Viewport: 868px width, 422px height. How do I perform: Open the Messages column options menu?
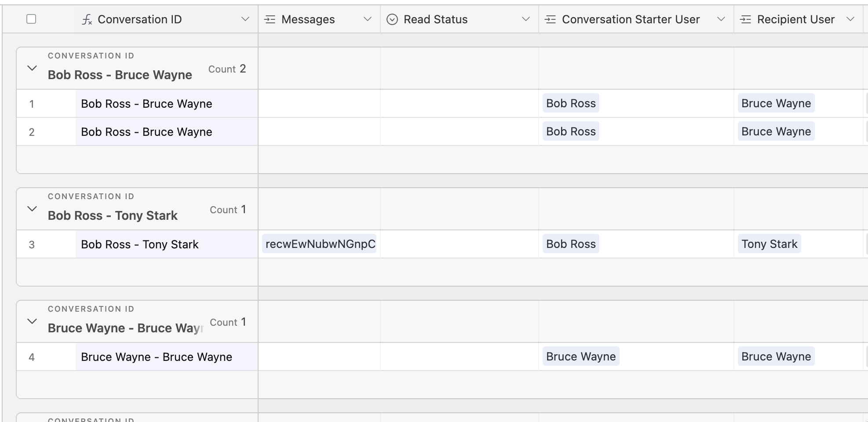pyautogui.click(x=368, y=19)
